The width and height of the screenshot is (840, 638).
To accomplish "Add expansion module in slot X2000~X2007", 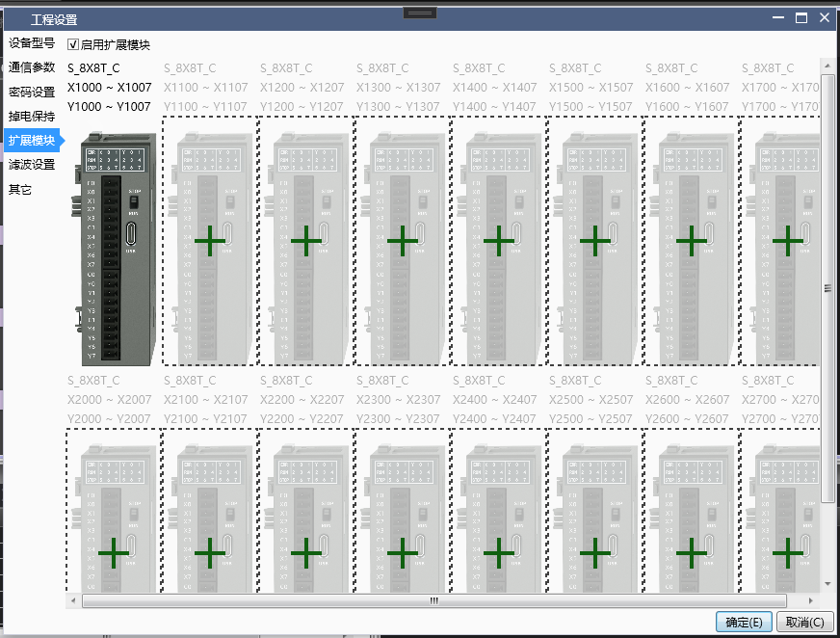I will tap(112, 552).
